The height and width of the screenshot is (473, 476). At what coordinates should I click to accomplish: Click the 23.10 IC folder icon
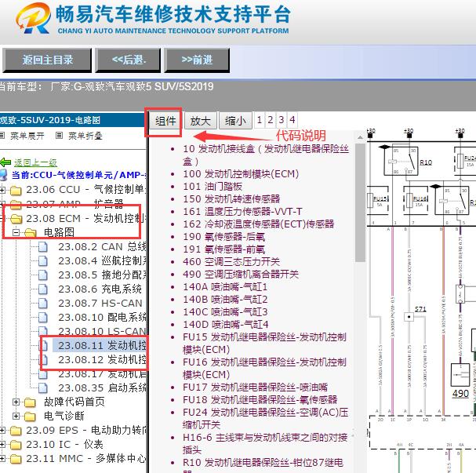click(16, 445)
